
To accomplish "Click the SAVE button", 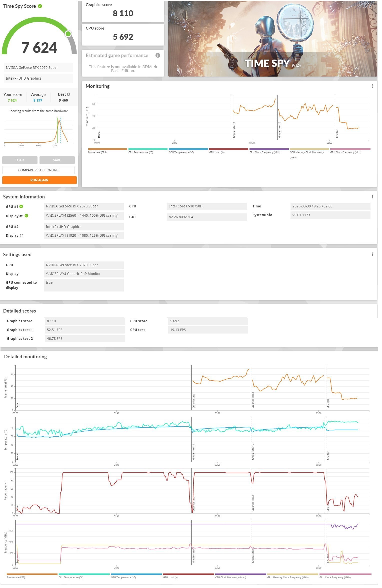I will [x=57, y=160].
